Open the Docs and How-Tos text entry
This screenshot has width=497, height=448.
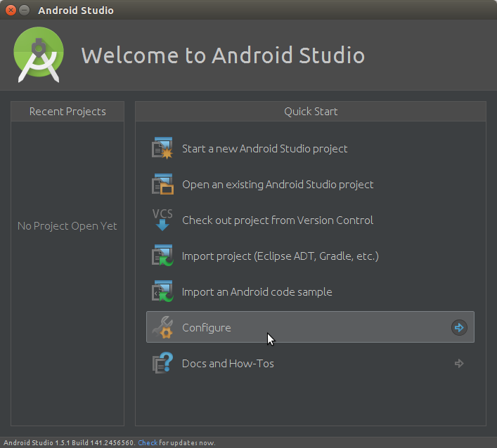pos(228,364)
